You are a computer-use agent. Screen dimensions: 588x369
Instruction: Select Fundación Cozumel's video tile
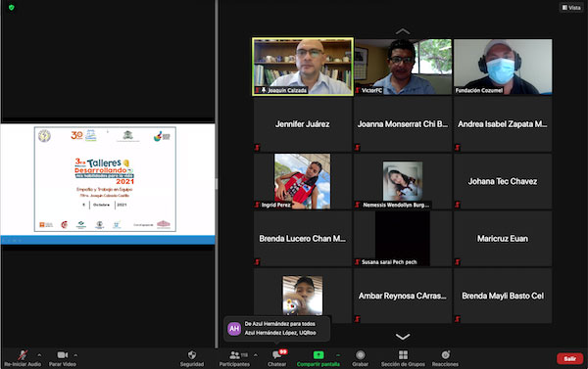pos(503,67)
